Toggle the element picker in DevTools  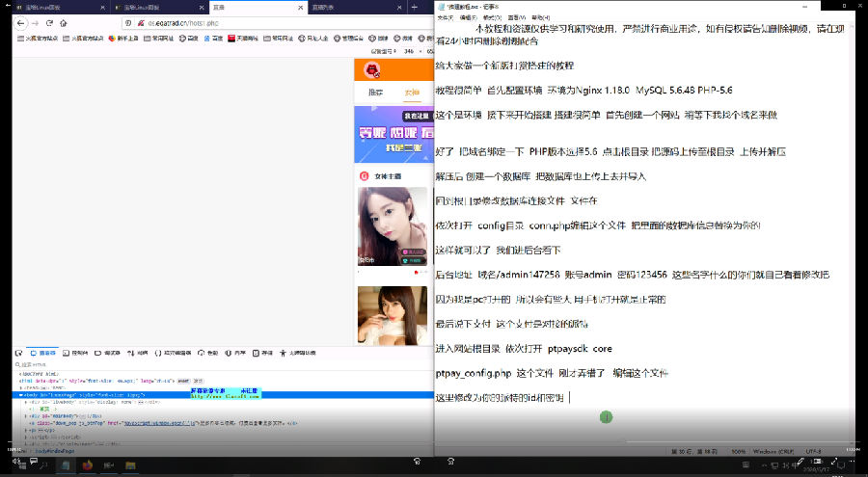click(18, 353)
